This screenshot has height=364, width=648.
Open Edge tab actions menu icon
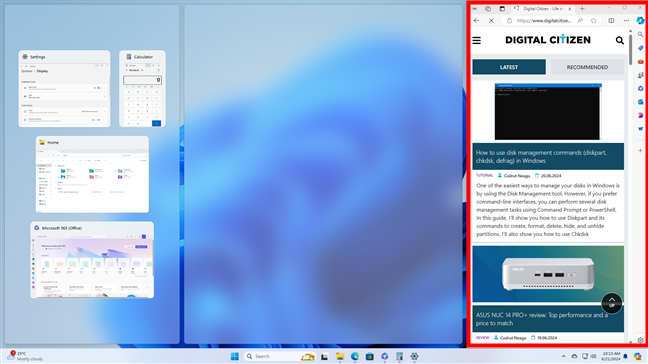tap(502, 9)
